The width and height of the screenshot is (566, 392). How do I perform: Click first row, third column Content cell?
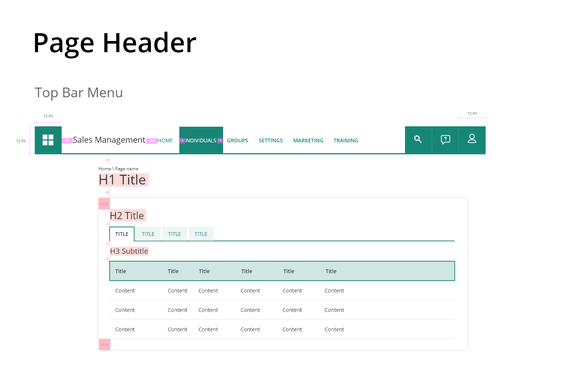(208, 291)
